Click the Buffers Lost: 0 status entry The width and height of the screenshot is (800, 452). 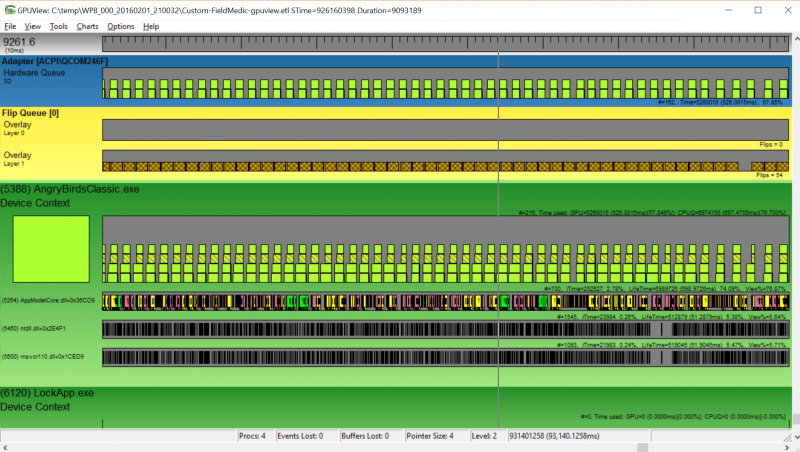(365, 436)
